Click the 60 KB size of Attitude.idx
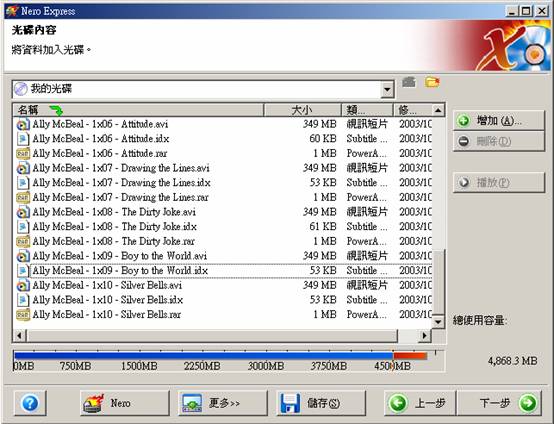The image size is (554, 424). (323, 139)
